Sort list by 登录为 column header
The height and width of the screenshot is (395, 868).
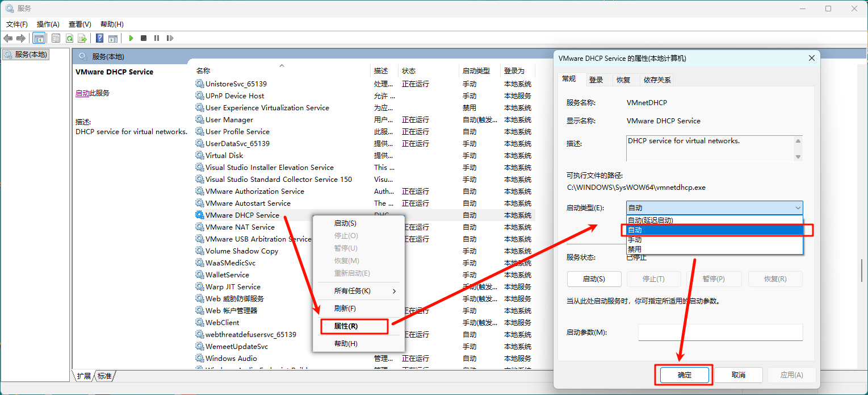518,71
